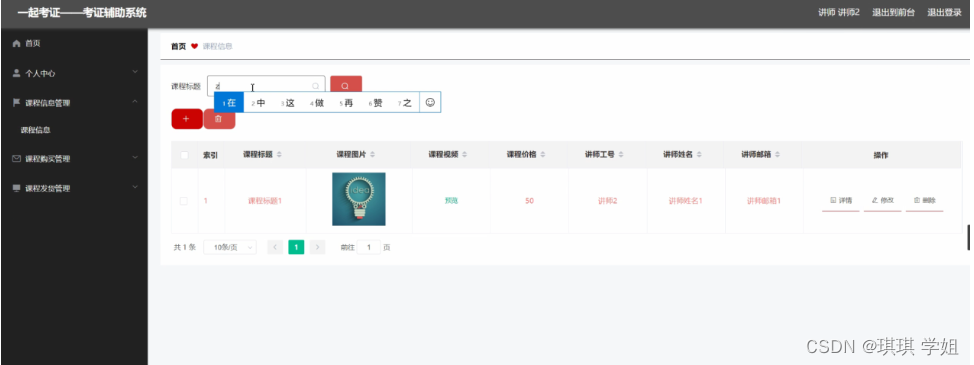Click the 操作 column header
The width and height of the screenshot is (974, 365).
[x=881, y=155]
